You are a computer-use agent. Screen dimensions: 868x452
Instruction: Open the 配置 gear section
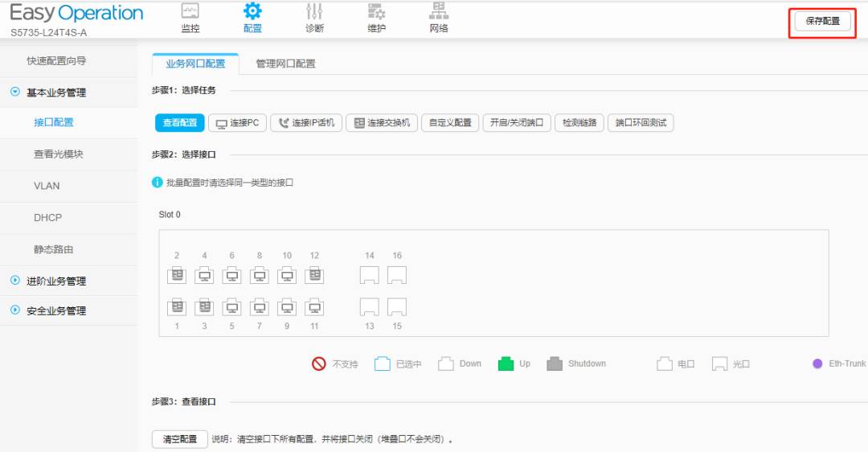[x=252, y=18]
